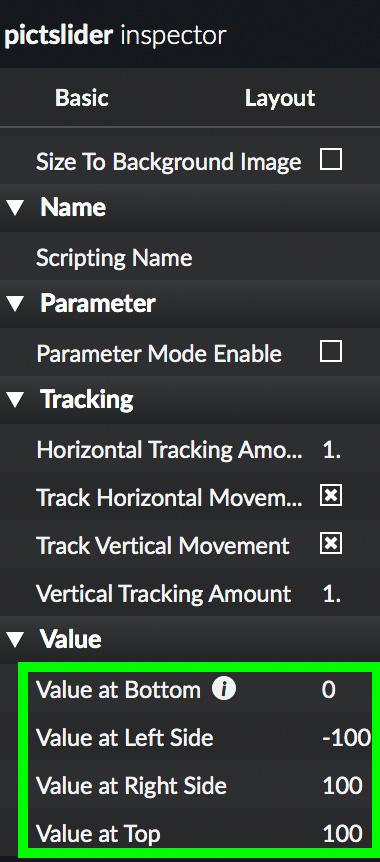Click the Scripting Name attribute row
Screen dimensions: 380x862
(x=190, y=258)
